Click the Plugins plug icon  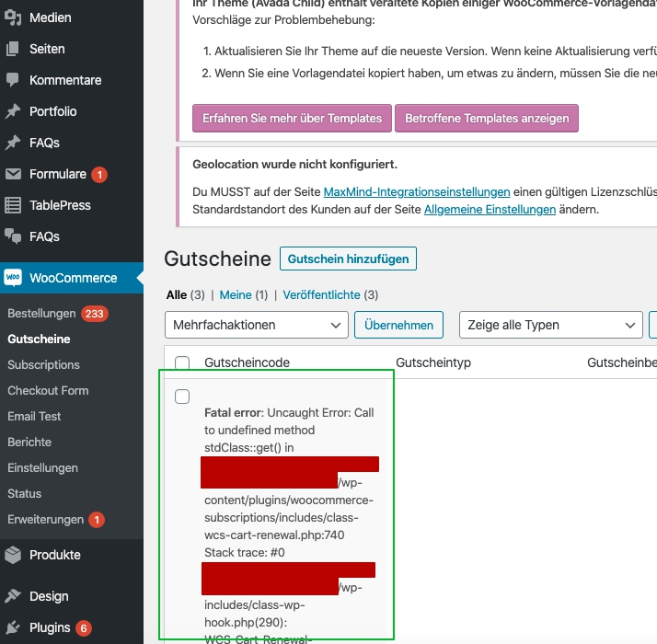tap(13, 627)
